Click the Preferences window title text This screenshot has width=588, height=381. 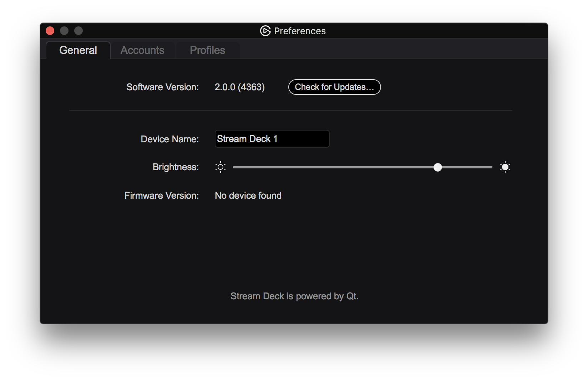[300, 31]
